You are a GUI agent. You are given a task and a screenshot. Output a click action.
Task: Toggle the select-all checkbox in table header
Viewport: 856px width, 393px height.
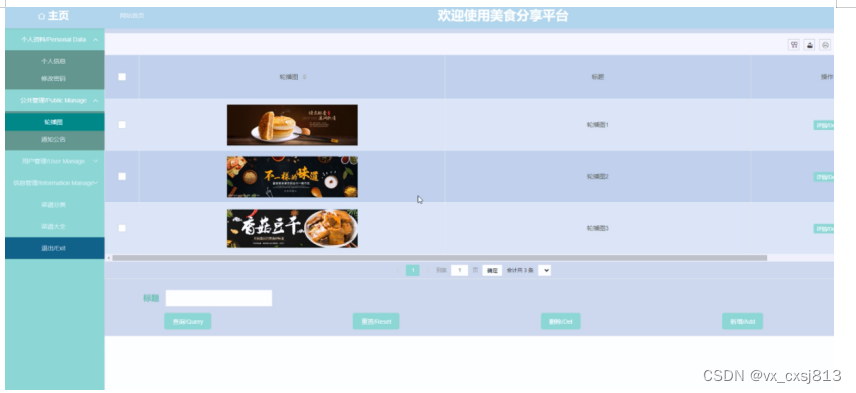[122, 77]
